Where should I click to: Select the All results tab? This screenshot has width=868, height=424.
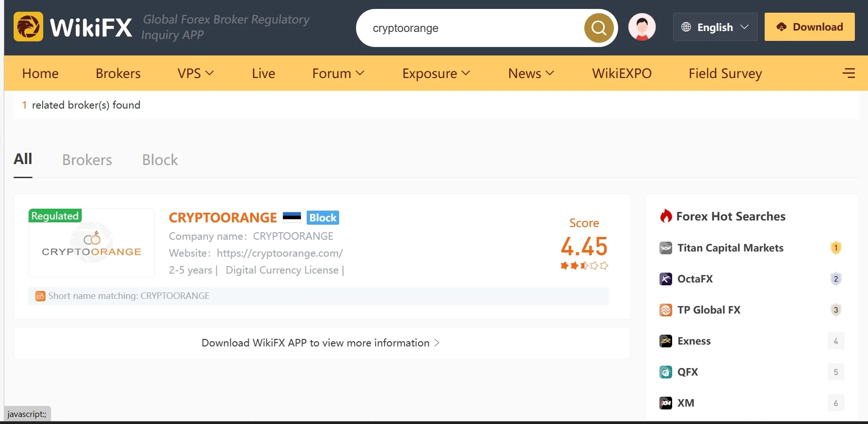23,159
